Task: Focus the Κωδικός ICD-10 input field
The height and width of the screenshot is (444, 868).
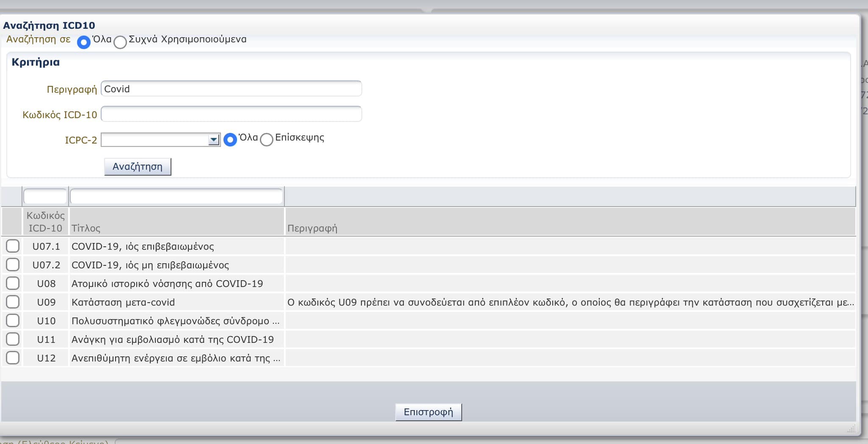Action: pos(231,114)
